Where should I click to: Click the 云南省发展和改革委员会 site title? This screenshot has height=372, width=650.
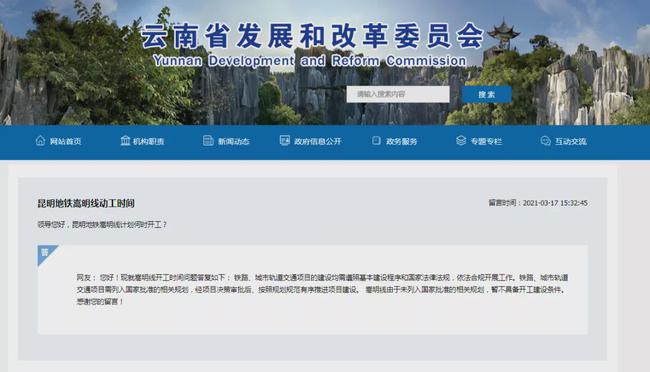(312, 36)
